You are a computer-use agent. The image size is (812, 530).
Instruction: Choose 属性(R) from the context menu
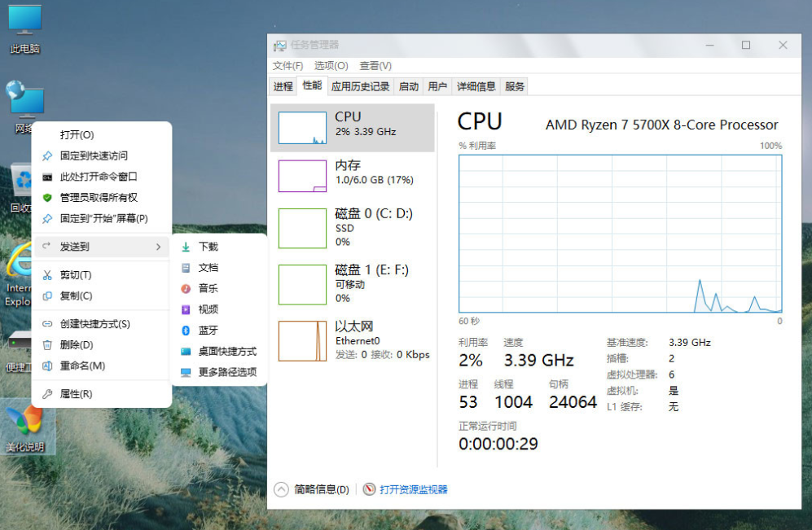76,394
